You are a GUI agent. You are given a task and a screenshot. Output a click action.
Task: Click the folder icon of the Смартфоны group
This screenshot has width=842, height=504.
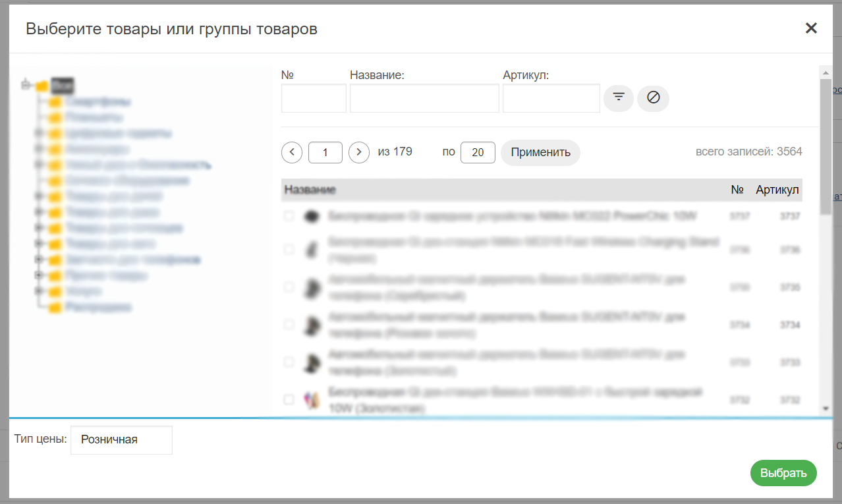coord(55,102)
